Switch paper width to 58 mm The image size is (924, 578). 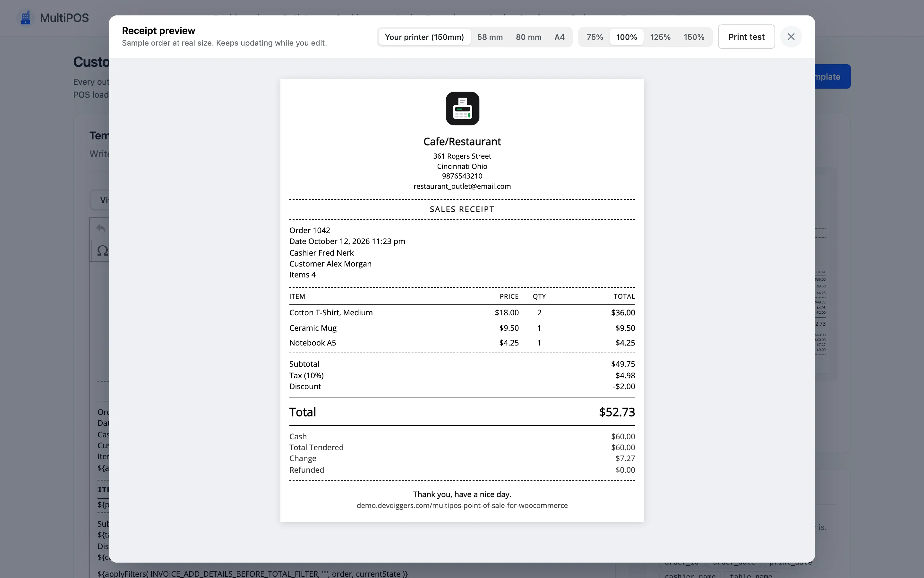490,37
